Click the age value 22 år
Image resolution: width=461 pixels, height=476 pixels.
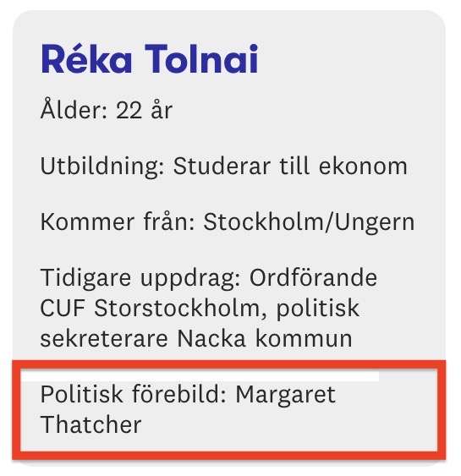(x=144, y=109)
